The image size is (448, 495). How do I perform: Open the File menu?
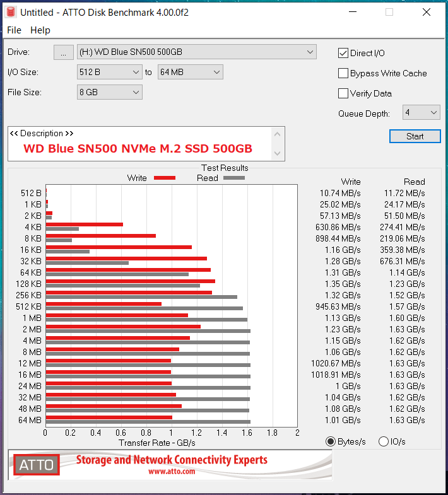click(x=15, y=30)
